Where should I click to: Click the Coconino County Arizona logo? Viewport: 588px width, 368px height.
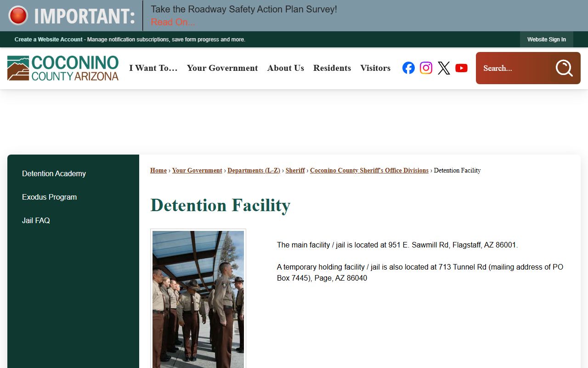[x=63, y=68]
